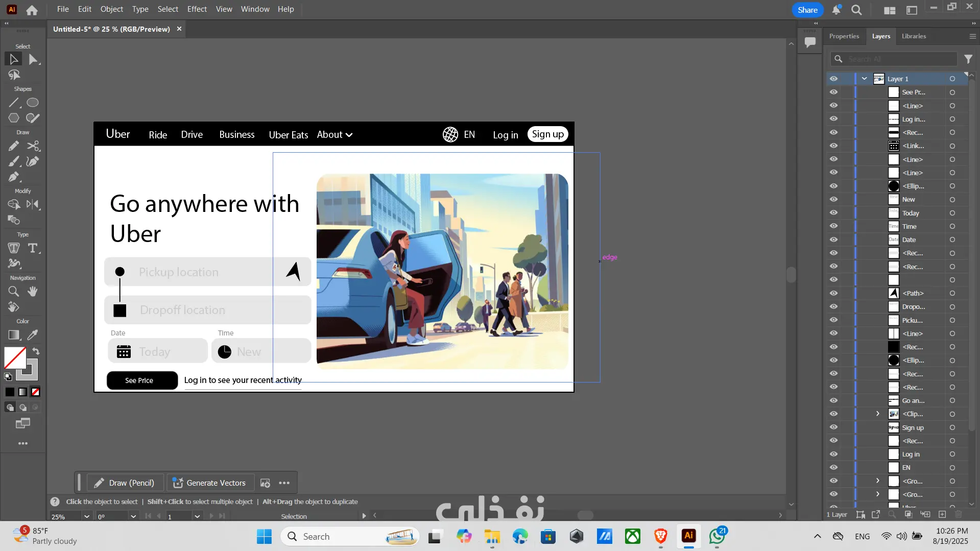This screenshot has width=980, height=551.
Task: Toggle the Time layer's eye icon
Action: (x=833, y=226)
